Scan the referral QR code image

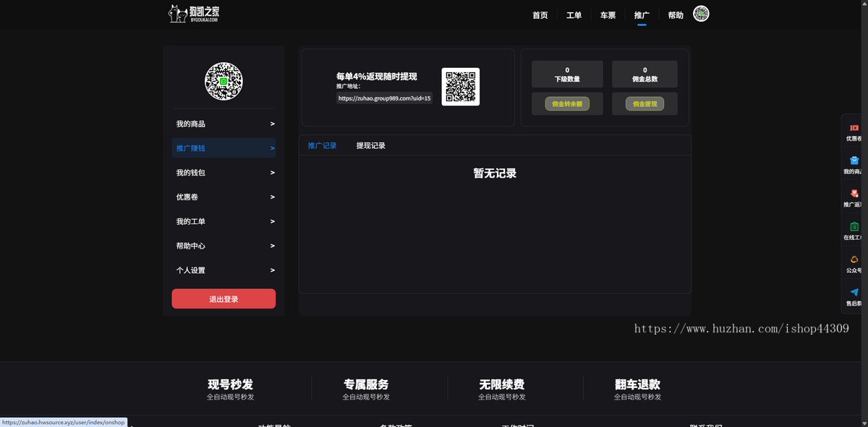pyautogui.click(x=461, y=86)
